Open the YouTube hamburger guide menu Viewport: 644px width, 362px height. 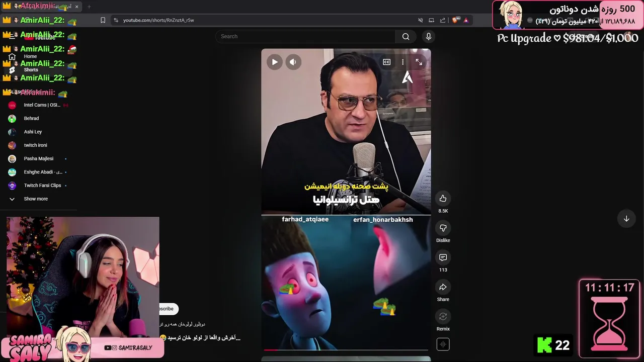pos(12,37)
